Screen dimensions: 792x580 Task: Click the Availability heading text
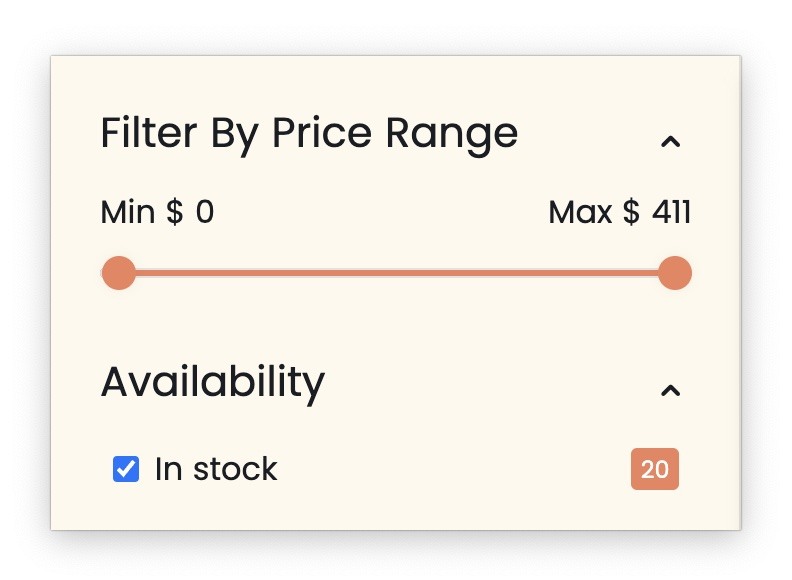coord(213,382)
